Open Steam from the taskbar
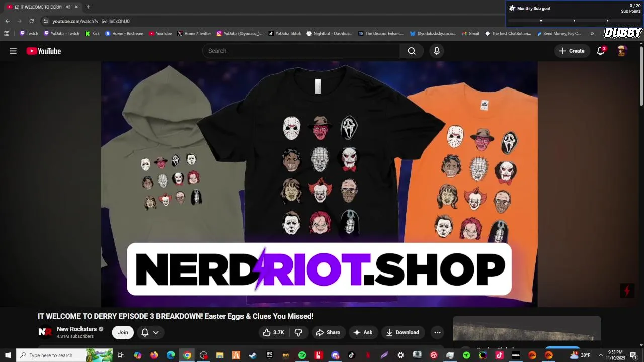Screen dimensions: 644x362 point(253,355)
